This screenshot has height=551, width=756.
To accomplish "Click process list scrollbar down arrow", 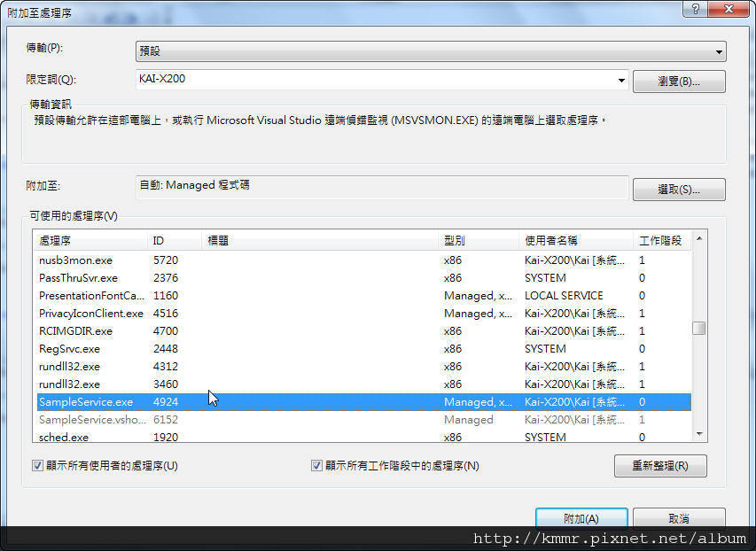I will click(699, 435).
